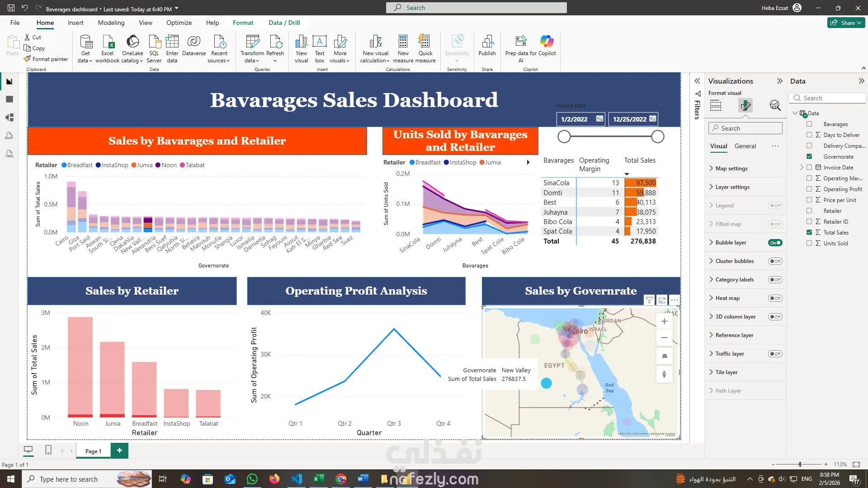Switch to the General format tab
Screen dimensions: 868x488
click(745, 146)
